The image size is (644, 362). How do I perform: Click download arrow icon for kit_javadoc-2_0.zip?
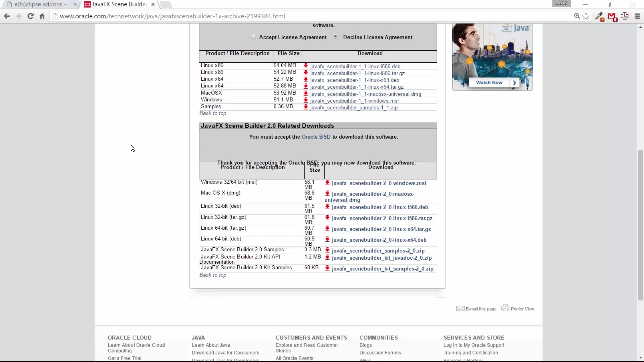pos(327,257)
